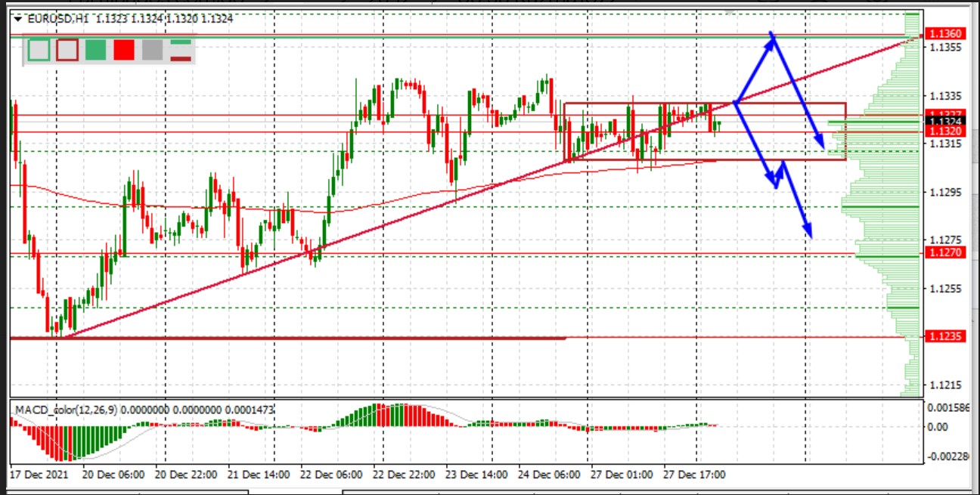Click the 24 Dec 06:00 time axis label
980x495 pixels.
[x=550, y=475]
